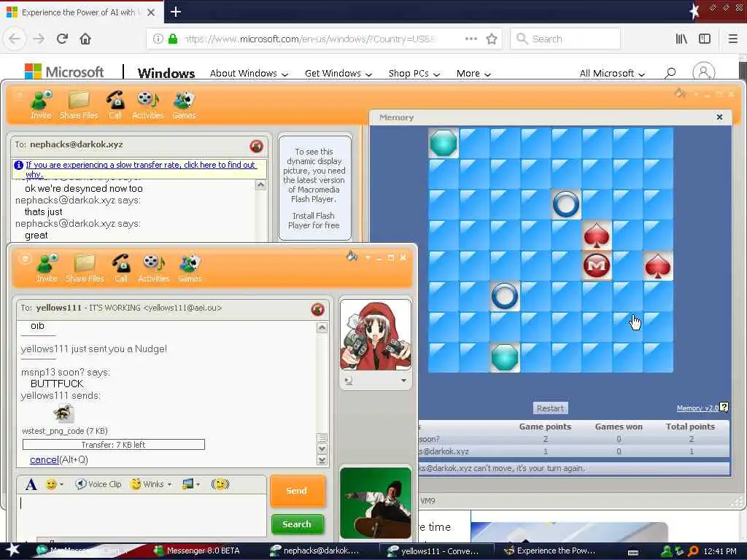Go to Firefox home page

[x=85, y=39]
